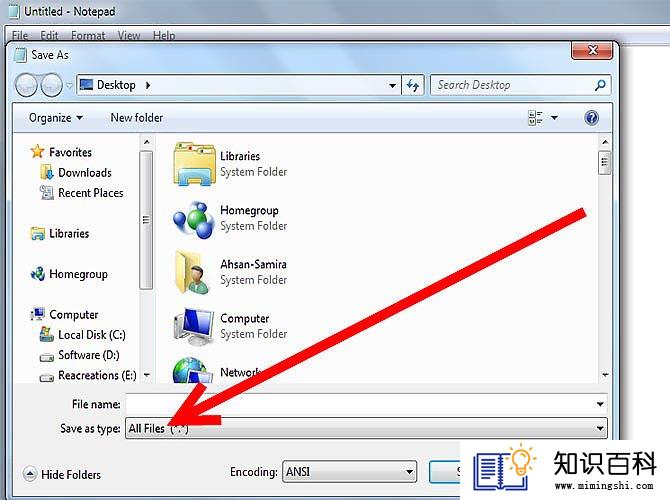Open the Organize dropdown menu

point(56,118)
